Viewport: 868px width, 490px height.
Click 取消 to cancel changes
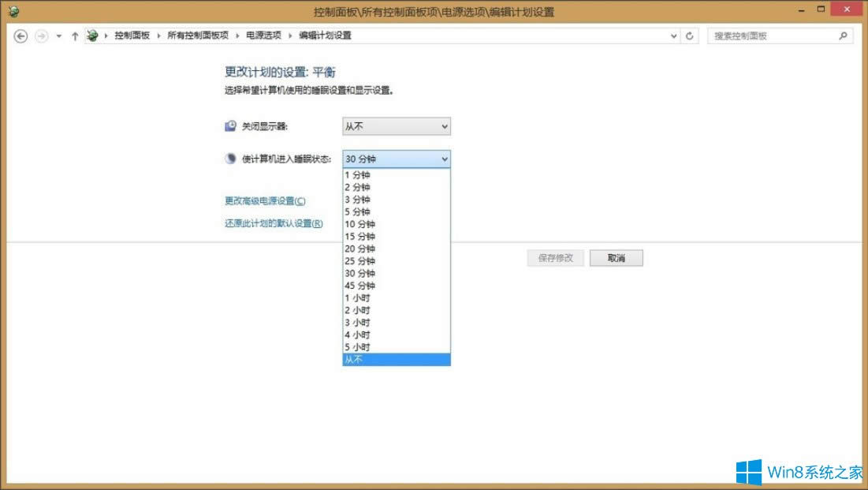(x=617, y=257)
